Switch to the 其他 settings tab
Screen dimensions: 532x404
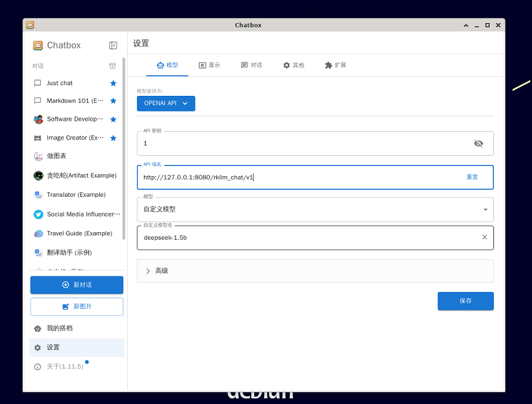click(x=293, y=65)
